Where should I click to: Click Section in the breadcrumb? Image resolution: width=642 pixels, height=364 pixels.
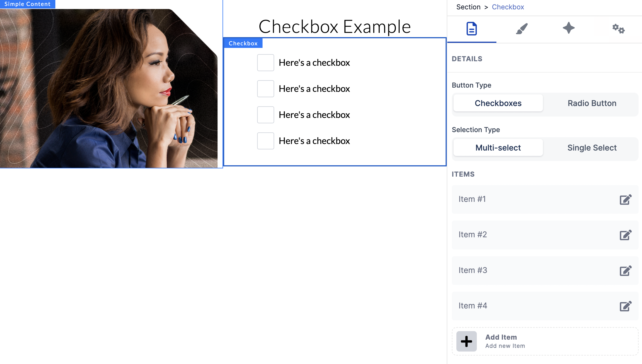(x=468, y=7)
